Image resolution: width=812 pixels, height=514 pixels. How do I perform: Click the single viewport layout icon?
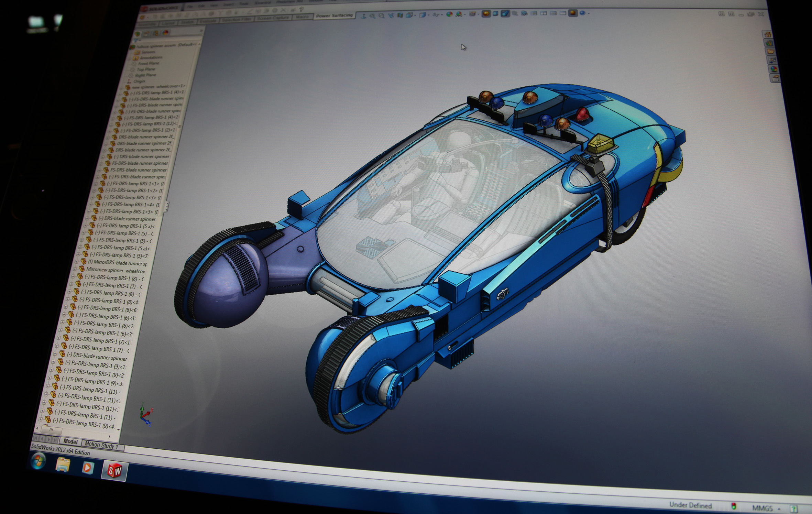coord(563,13)
